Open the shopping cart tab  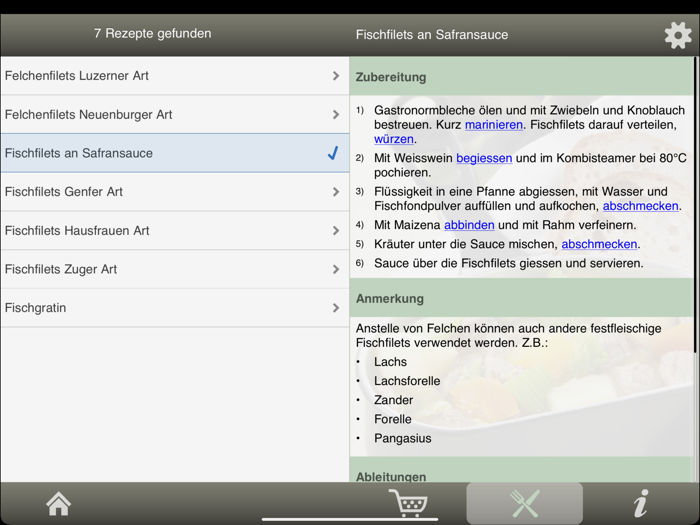pos(408,503)
